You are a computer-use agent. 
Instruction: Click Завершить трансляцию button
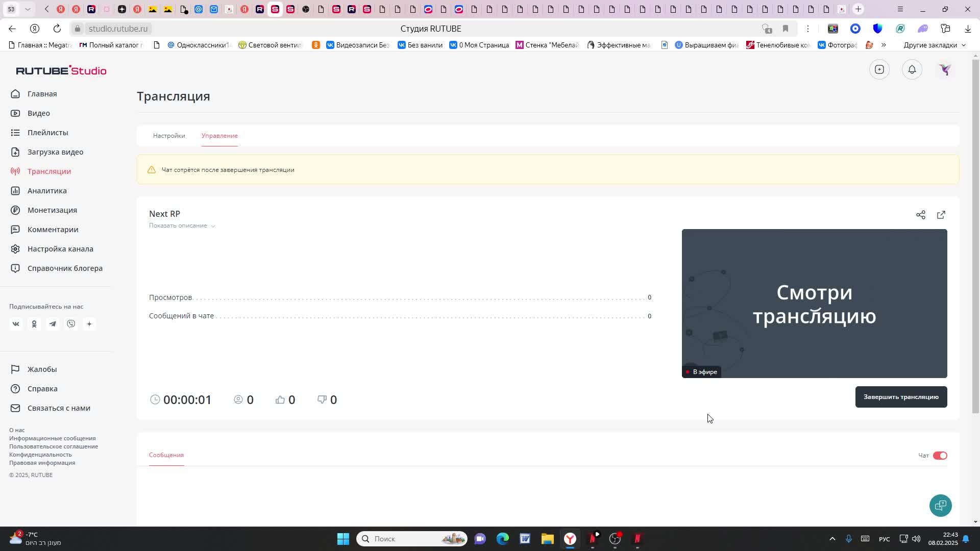click(901, 397)
